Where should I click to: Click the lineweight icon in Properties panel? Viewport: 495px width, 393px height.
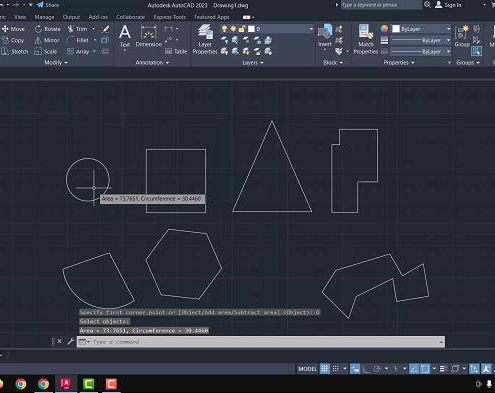coord(384,40)
